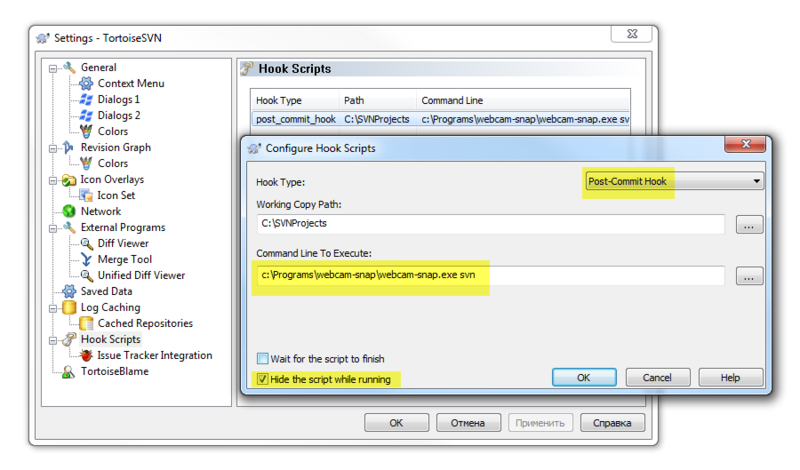Click the Icon Overlays folder icon

pyautogui.click(x=69, y=180)
